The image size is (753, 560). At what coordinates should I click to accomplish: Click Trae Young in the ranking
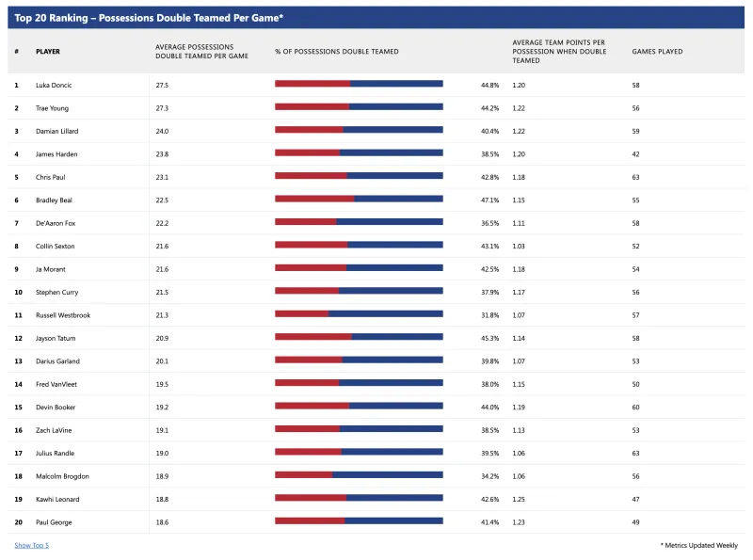click(x=53, y=108)
